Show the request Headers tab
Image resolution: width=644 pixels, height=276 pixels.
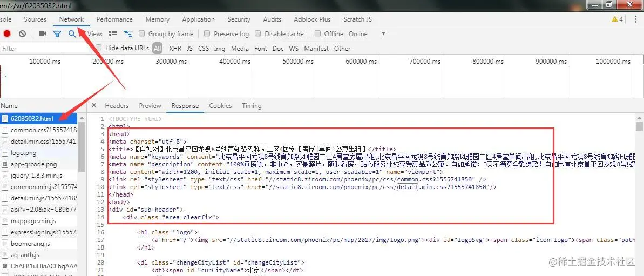(117, 105)
